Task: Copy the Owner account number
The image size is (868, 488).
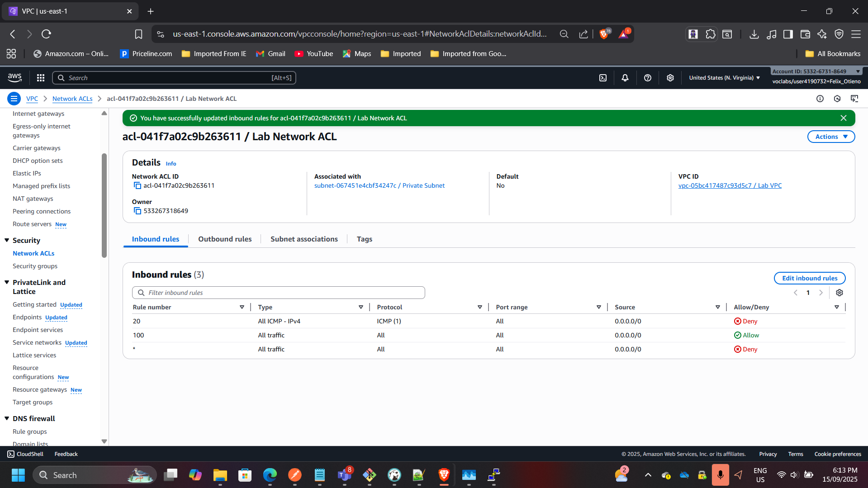Action: tap(138, 211)
